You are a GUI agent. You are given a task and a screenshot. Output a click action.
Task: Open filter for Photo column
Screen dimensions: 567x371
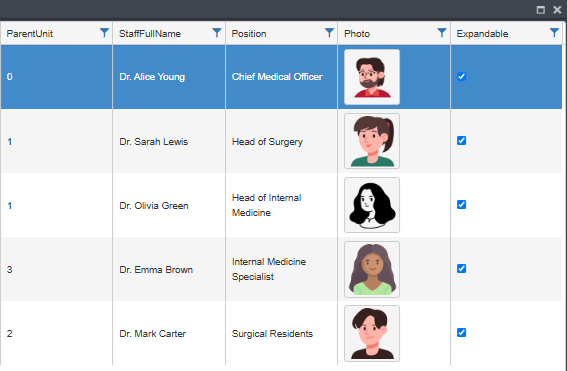click(442, 33)
